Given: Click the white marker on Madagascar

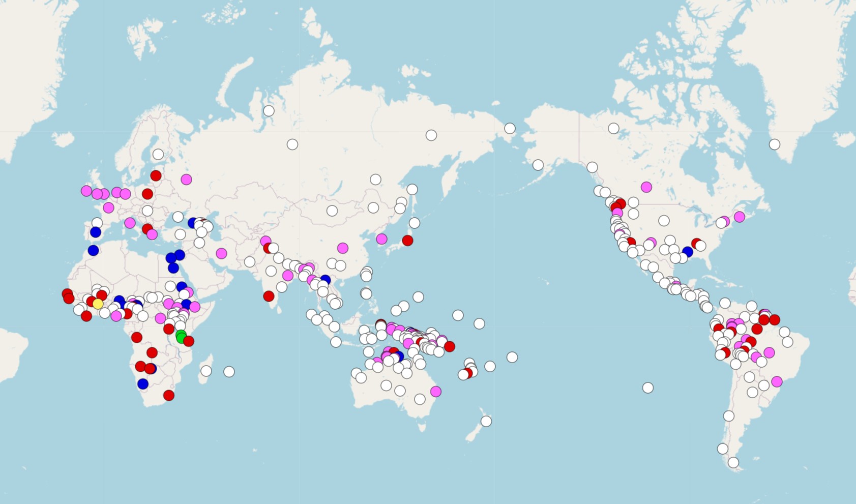Looking at the screenshot, I should coord(206,371).
